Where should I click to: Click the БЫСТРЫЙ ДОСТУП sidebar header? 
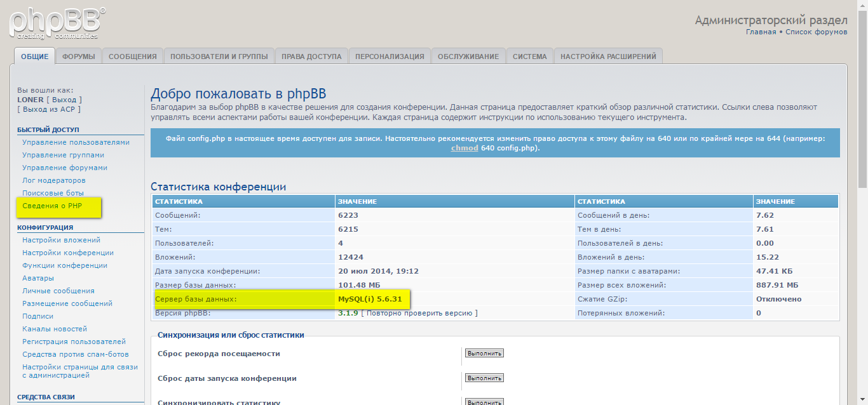click(x=48, y=129)
